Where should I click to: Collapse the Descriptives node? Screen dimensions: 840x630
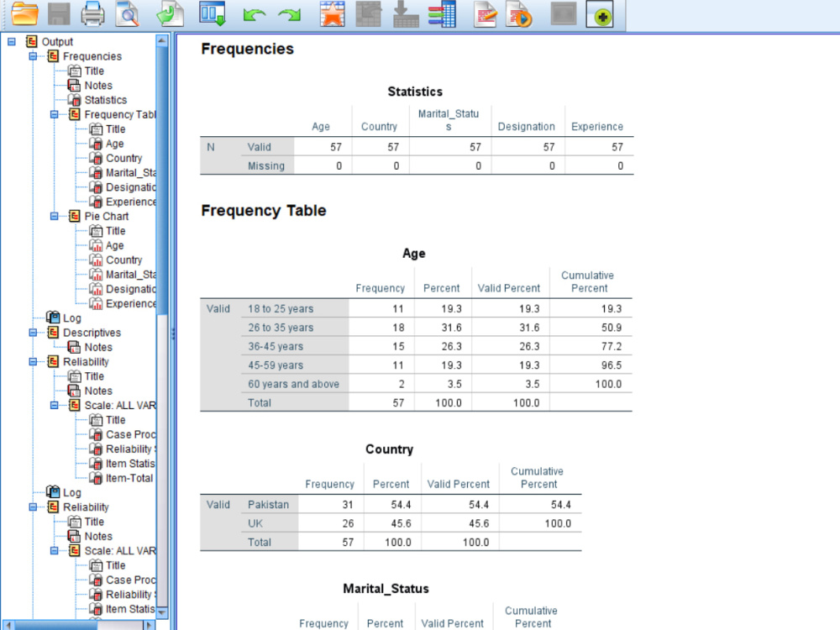pos(34,332)
